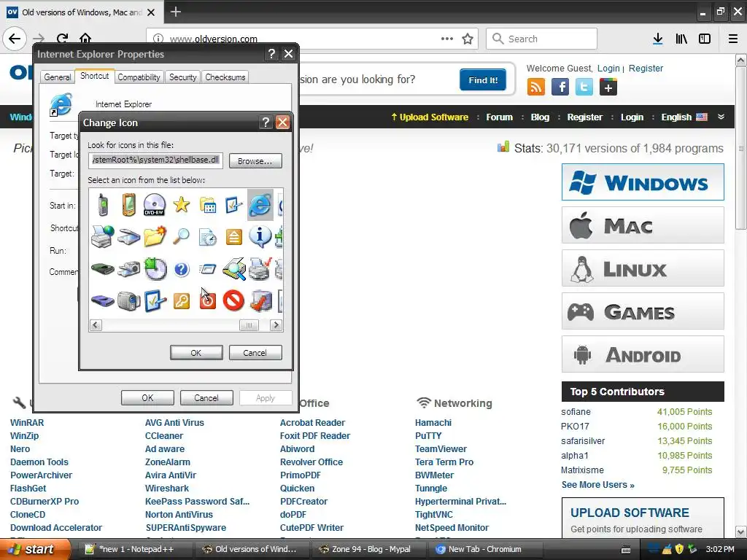
Task: Open the Windows category banner
Action: point(643,182)
